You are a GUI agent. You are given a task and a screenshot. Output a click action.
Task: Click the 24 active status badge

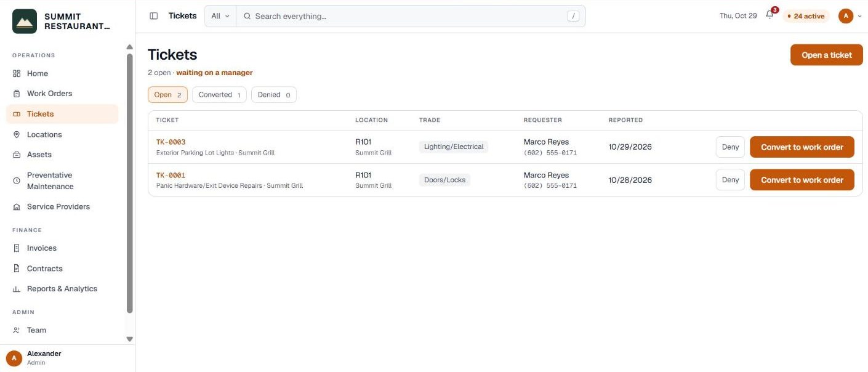pyautogui.click(x=806, y=16)
